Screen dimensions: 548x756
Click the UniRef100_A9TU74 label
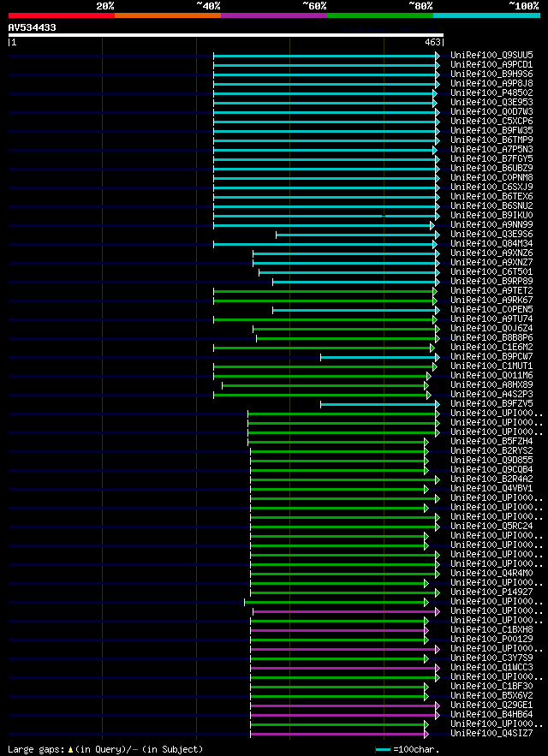pos(491,319)
